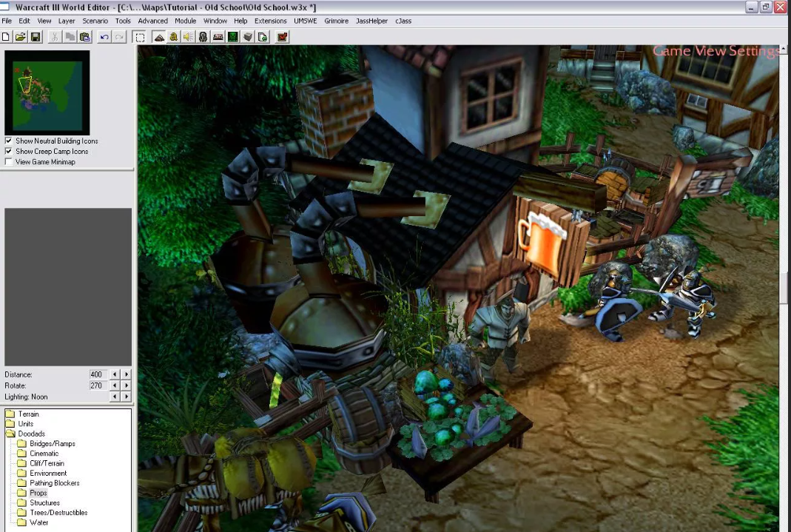Open the Import Manager icon

click(x=263, y=37)
